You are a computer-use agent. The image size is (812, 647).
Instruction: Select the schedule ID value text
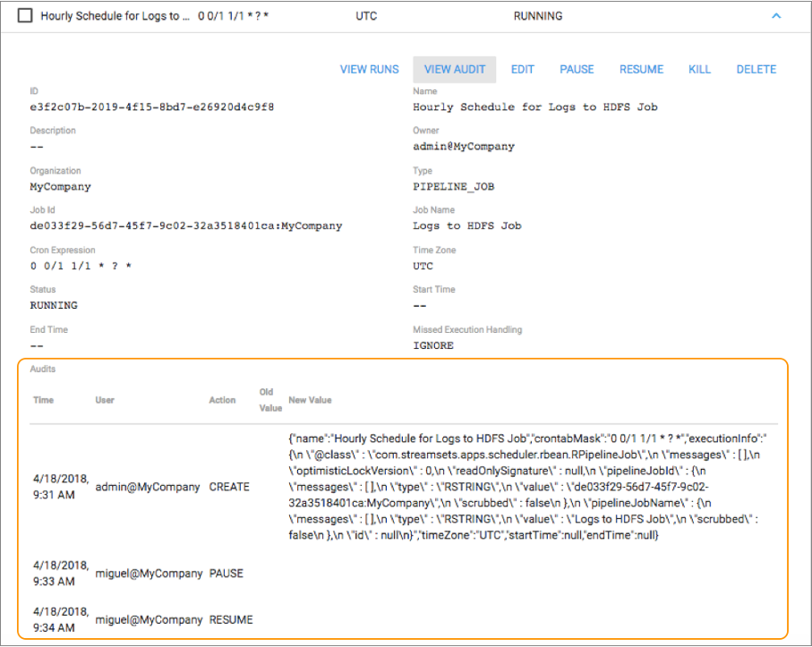click(x=151, y=107)
